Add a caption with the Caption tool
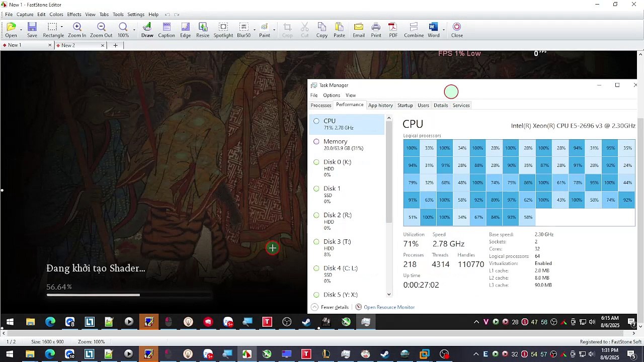 coord(167,30)
